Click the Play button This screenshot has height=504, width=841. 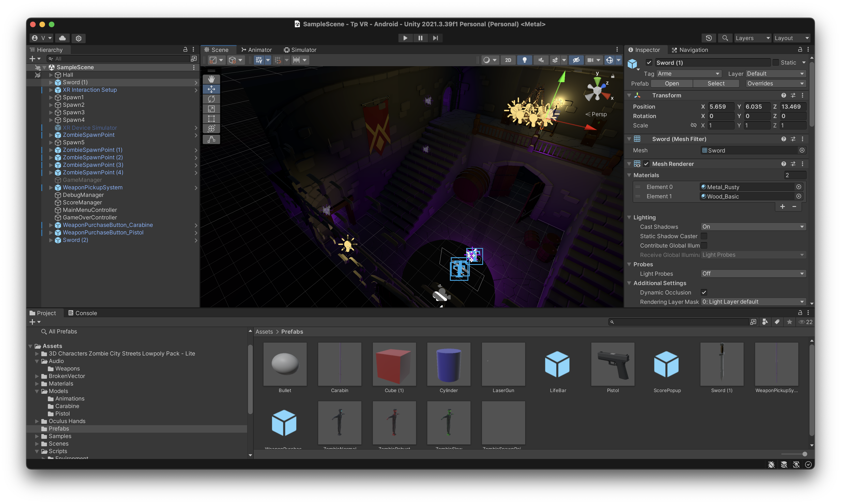tap(405, 38)
